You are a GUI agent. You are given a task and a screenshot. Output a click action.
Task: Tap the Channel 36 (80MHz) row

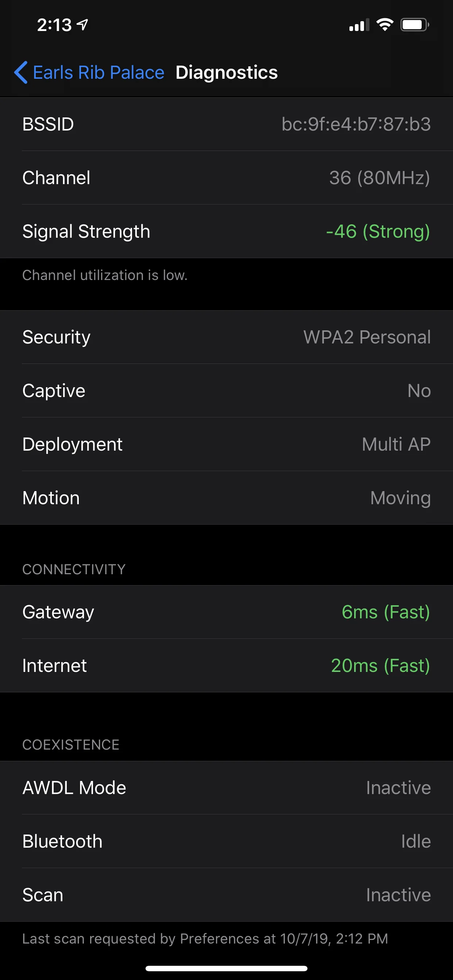click(226, 178)
